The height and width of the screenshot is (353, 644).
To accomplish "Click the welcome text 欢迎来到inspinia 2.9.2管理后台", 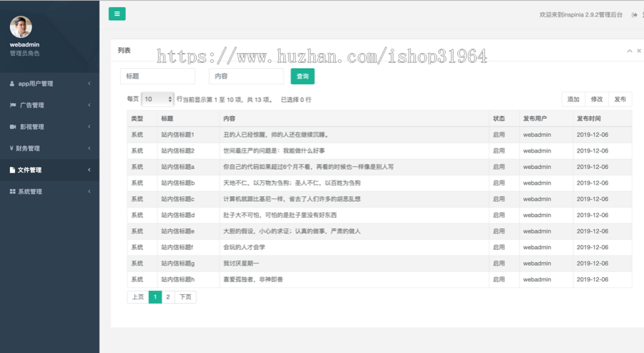I will click(581, 15).
